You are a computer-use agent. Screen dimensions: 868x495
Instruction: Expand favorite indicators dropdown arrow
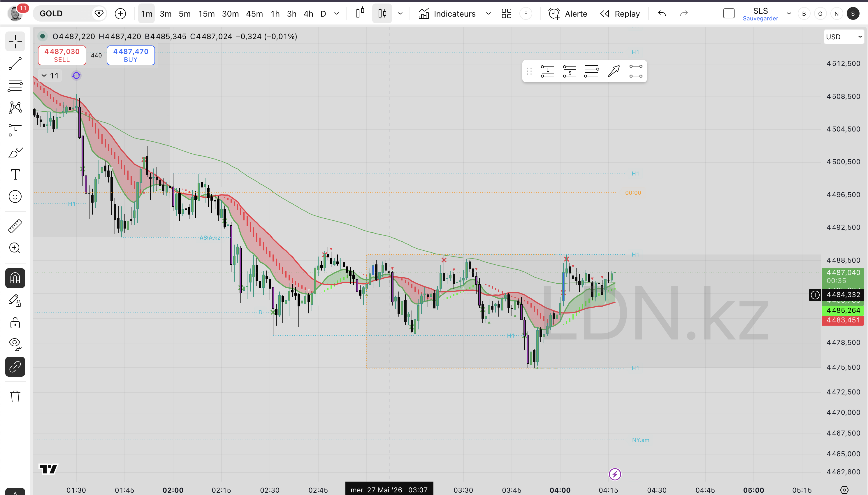click(x=489, y=14)
